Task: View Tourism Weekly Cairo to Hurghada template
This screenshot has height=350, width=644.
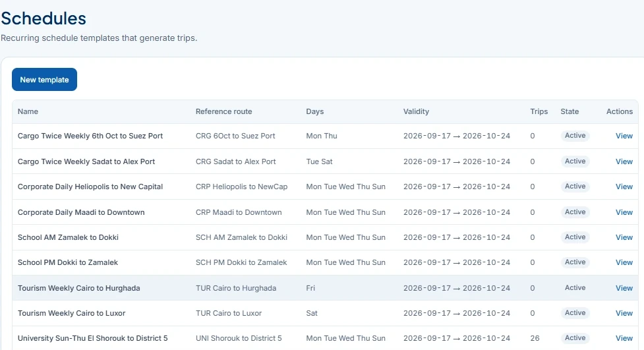Action: click(624, 289)
